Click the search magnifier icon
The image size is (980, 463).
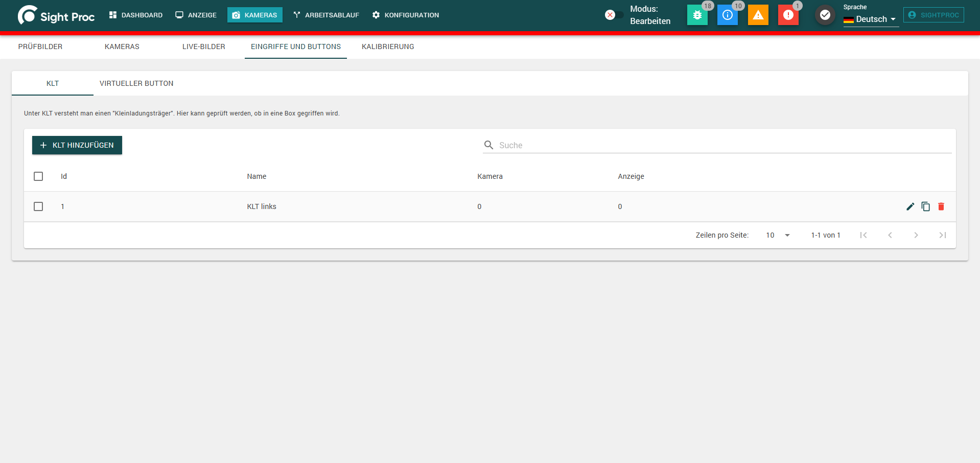pyautogui.click(x=488, y=145)
